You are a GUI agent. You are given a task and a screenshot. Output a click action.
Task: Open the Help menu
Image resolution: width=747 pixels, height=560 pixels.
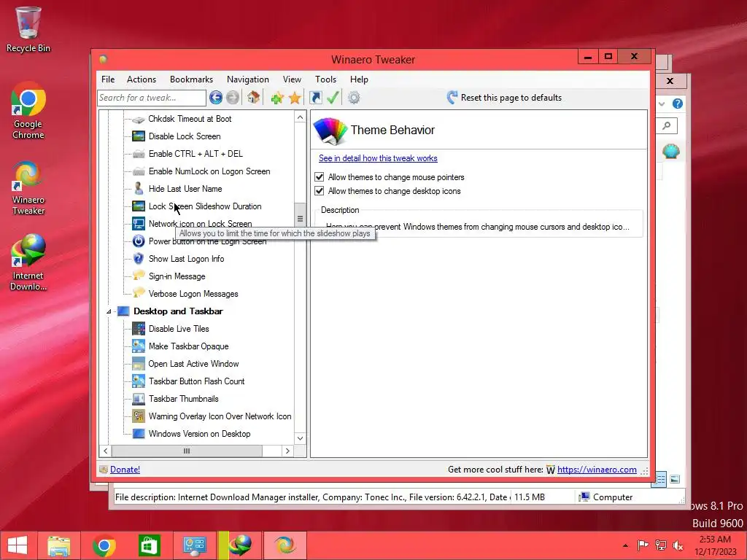[359, 79]
